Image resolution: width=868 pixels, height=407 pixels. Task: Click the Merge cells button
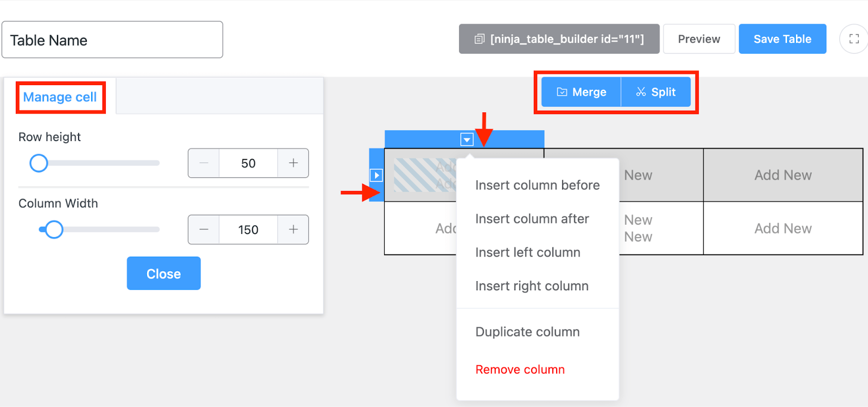pyautogui.click(x=581, y=92)
